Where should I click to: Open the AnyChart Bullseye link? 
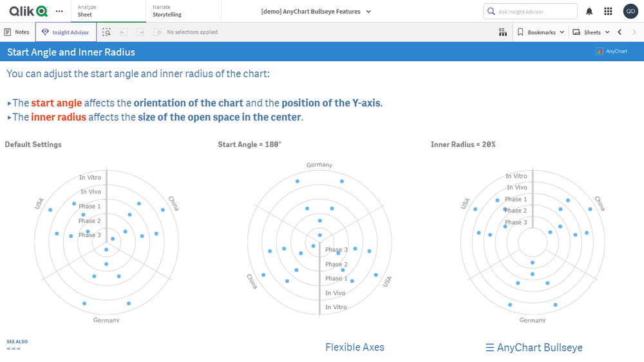click(x=534, y=348)
